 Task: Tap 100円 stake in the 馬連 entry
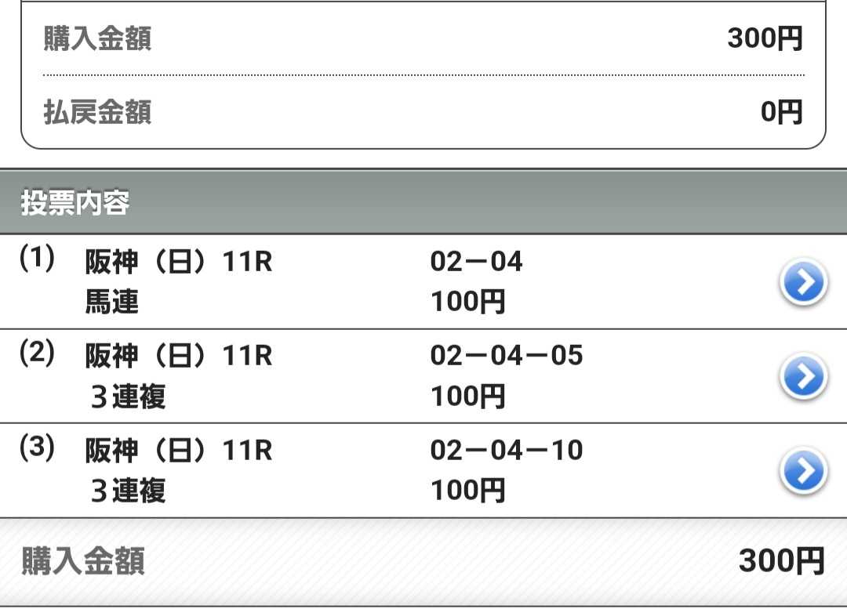(467, 302)
